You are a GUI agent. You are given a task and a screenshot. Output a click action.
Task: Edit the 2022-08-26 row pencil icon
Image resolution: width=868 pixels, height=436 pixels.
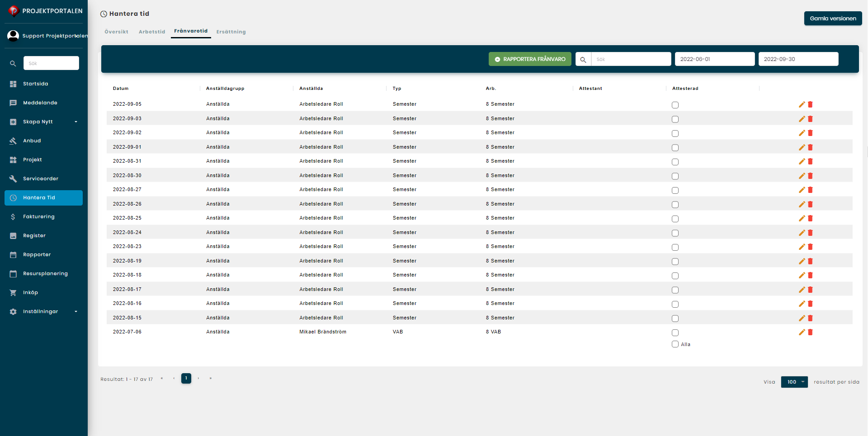(802, 204)
